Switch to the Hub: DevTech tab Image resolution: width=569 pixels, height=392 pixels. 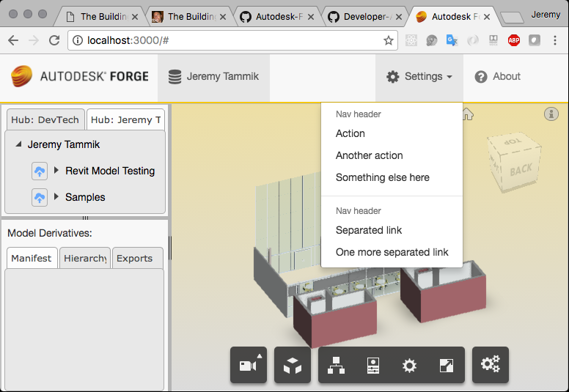point(45,119)
